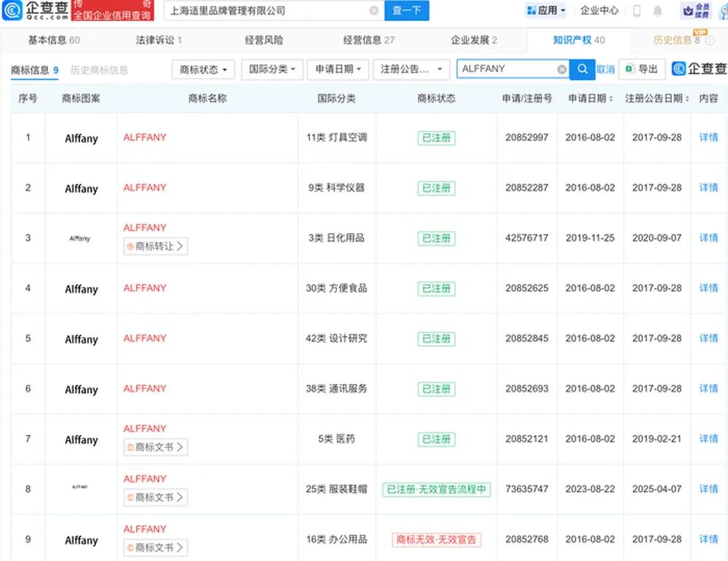The height and width of the screenshot is (561, 728).
Task: Switch to 法律诉讼 tab
Action: 159,40
